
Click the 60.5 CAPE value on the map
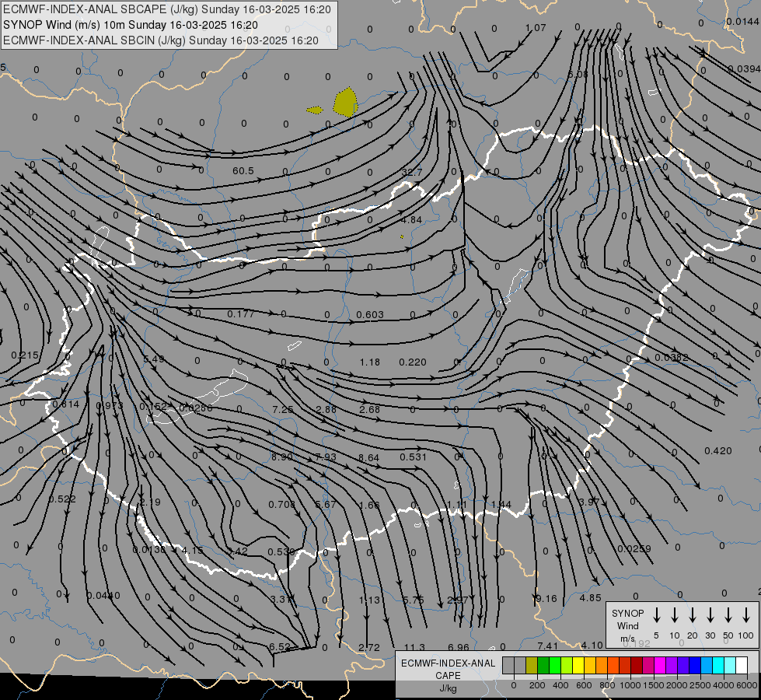[x=243, y=171]
